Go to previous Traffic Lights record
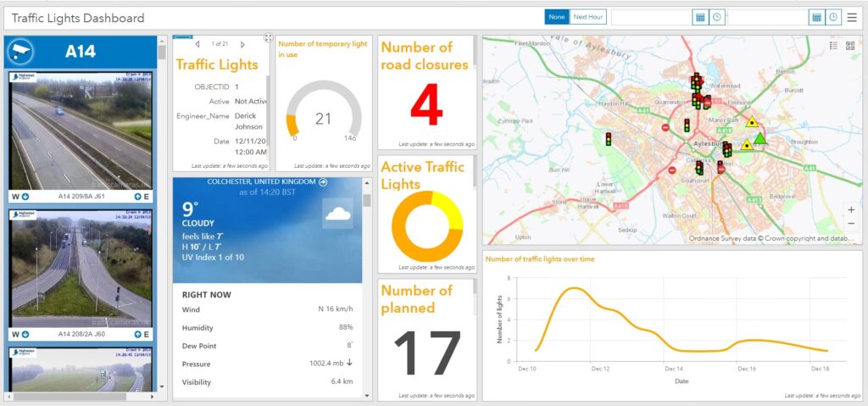Screen dimensions: 868x406 [198, 44]
